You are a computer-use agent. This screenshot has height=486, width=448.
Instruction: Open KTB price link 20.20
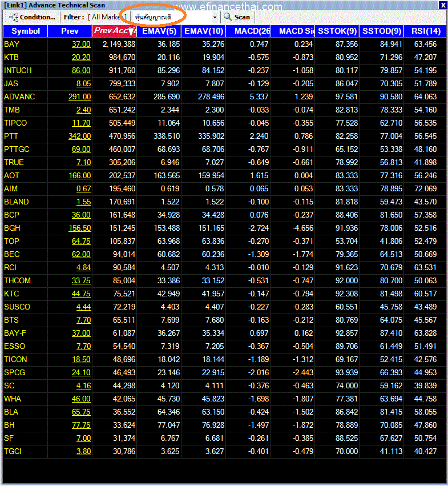pyautogui.click(x=81, y=57)
